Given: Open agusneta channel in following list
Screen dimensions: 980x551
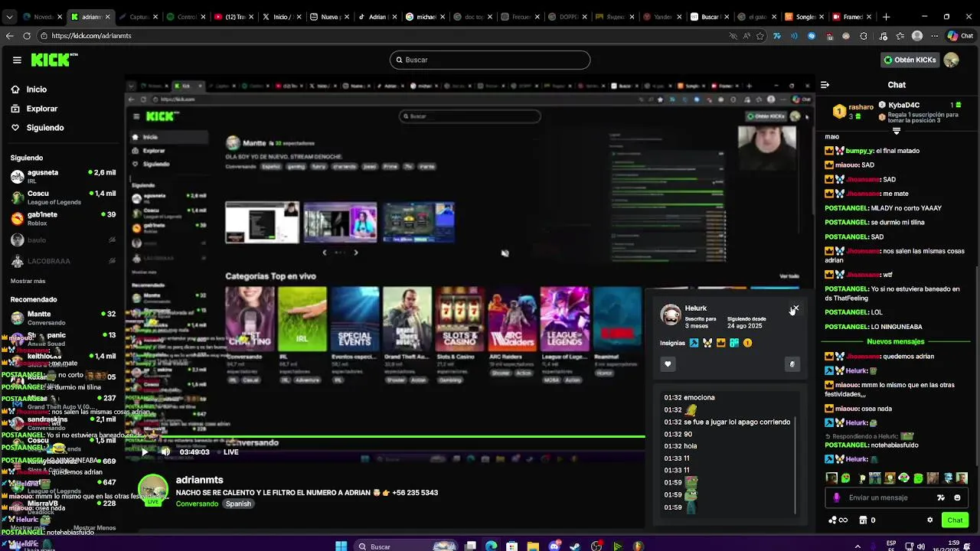Looking at the screenshot, I should click(63, 176).
